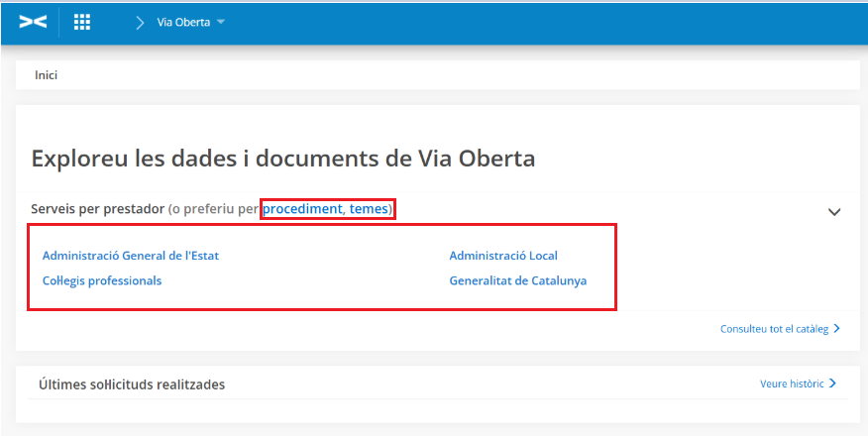Go to the Inici breadcrumb
This screenshot has height=436, width=868.
46,74
